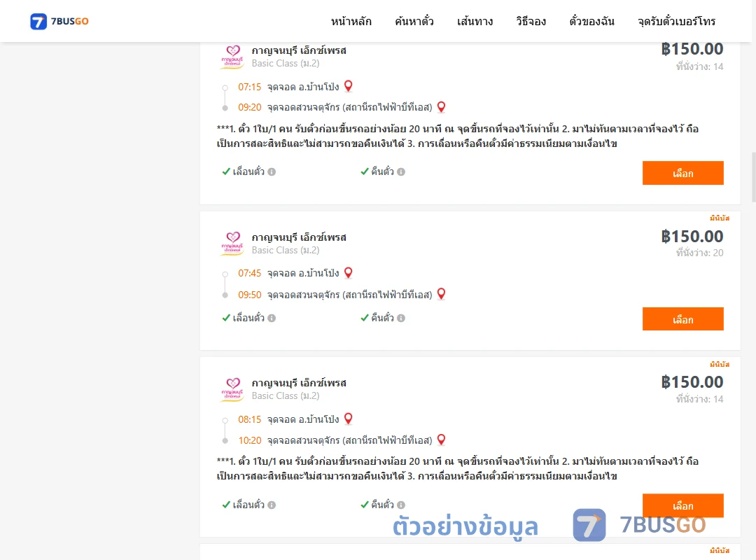
Task: Show map pin for 07:15 จุดจอด อ.บ้านโป่ง
Action: [x=348, y=86]
